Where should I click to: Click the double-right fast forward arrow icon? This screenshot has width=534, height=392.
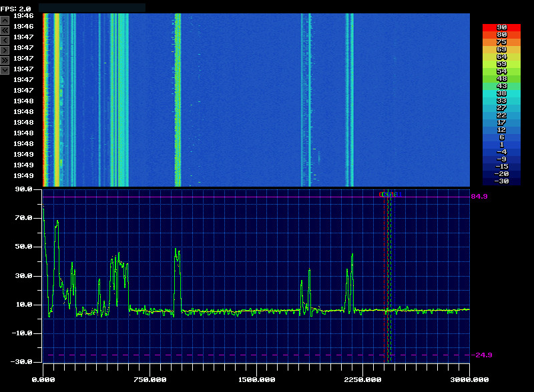point(5,59)
